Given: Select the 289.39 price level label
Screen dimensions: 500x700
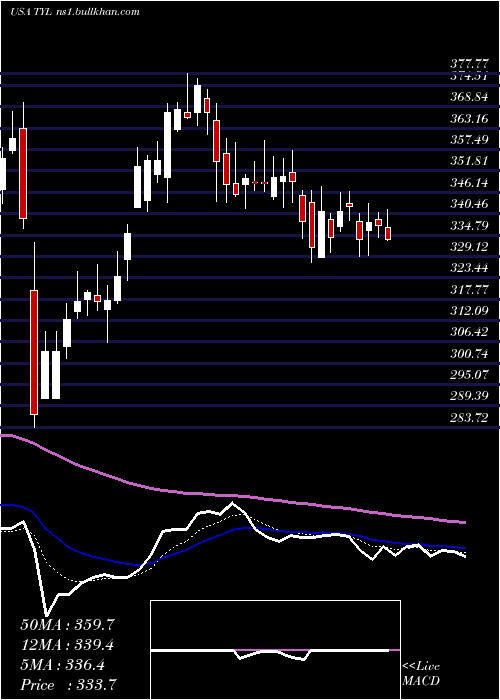Looking at the screenshot, I should coord(468,396).
